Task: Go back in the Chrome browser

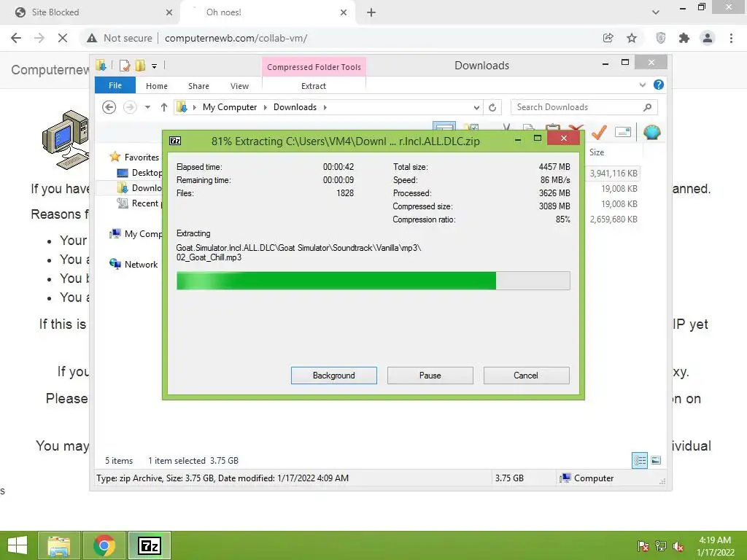Action: point(16,38)
